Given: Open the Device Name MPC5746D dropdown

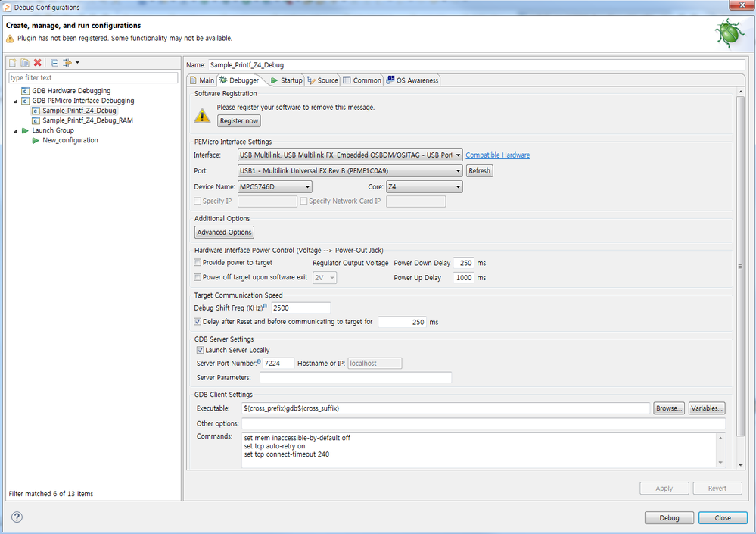Looking at the screenshot, I should 275,186.
